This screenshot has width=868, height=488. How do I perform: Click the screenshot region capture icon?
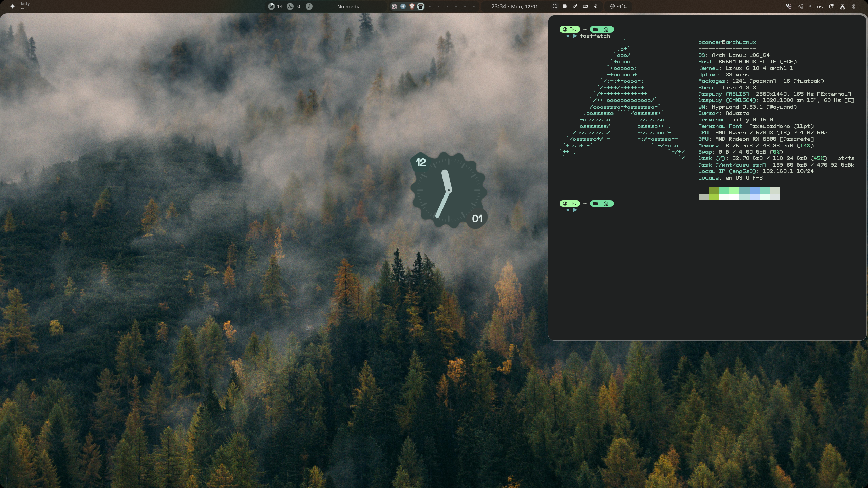pos(555,6)
